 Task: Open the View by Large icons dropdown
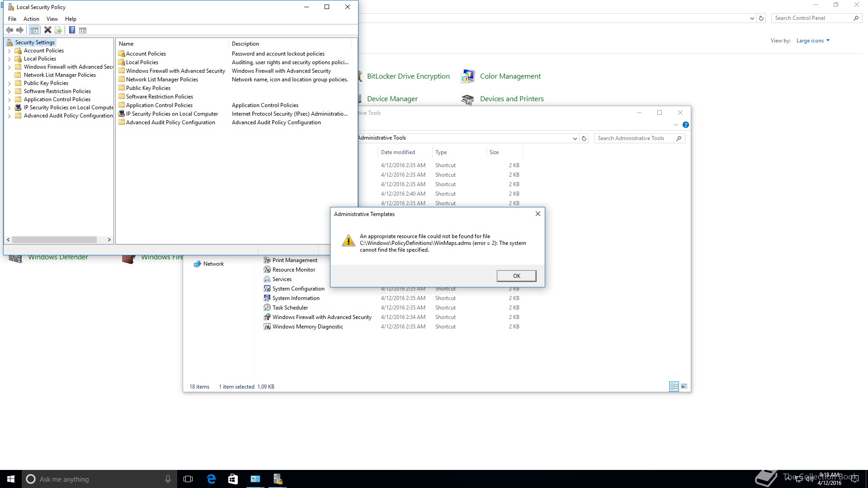(813, 41)
